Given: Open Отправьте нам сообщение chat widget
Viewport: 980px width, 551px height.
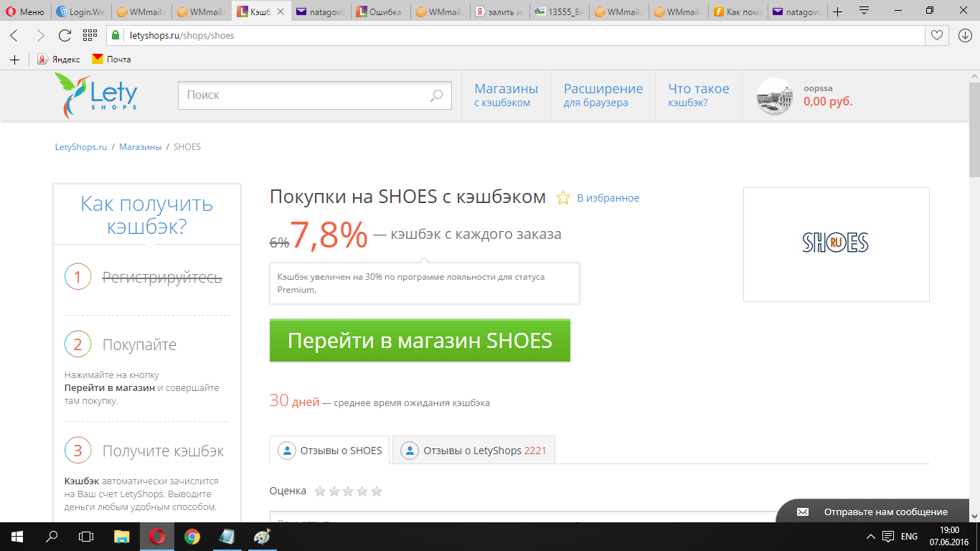Looking at the screenshot, I should click(x=872, y=511).
